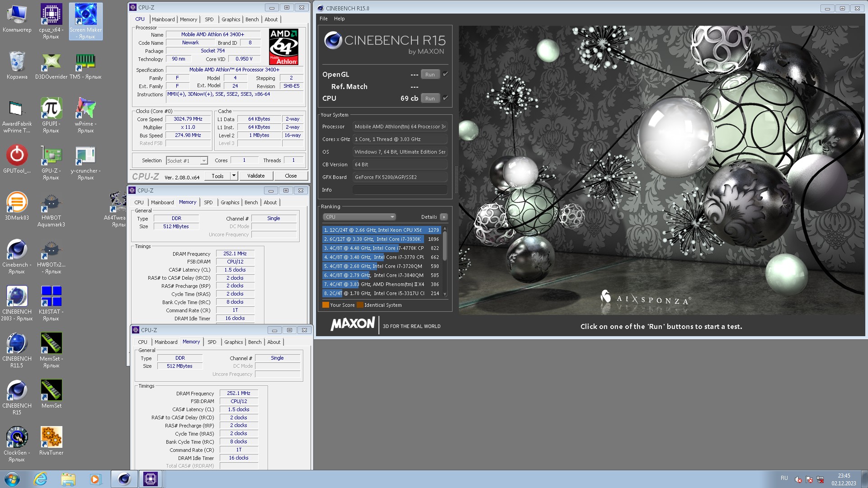The height and width of the screenshot is (488, 868).
Task: Open the RivaTuner desktop icon
Action: click(x=51, y=441)
